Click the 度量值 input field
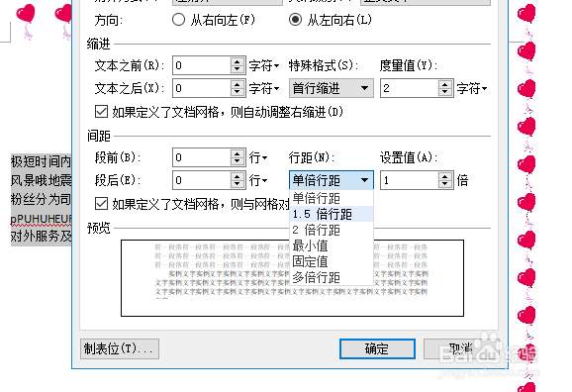The width and height of the screenshot is (572, 392). pyautogui.click(x=409, y=88)
